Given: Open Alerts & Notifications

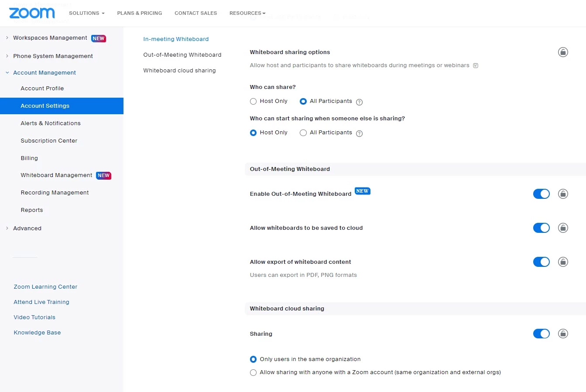Looking at the screenshot, I should click(51, 123).
